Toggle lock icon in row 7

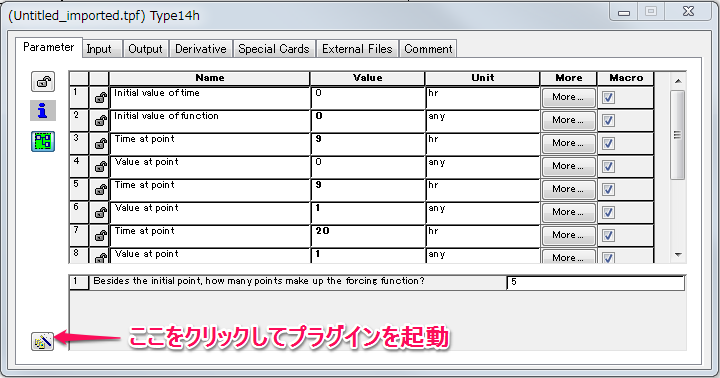pyautogui.click(x=100, y=236)
